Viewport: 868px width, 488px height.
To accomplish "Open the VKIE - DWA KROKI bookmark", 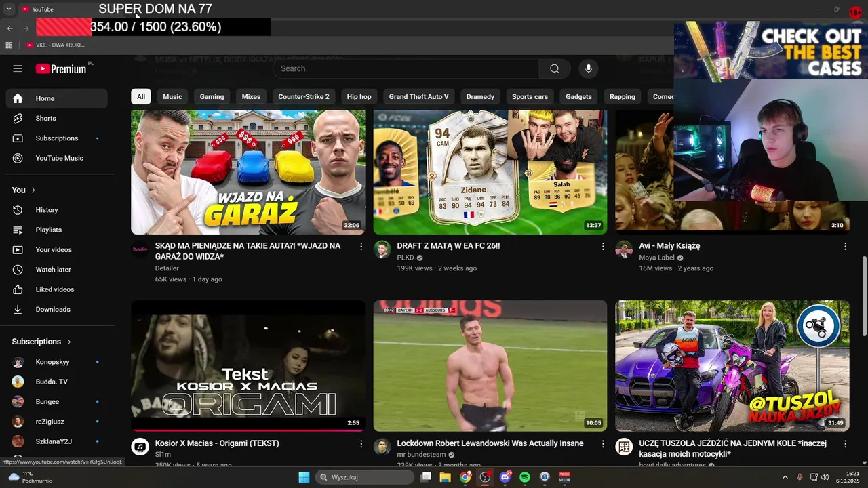I will [56, 45].
